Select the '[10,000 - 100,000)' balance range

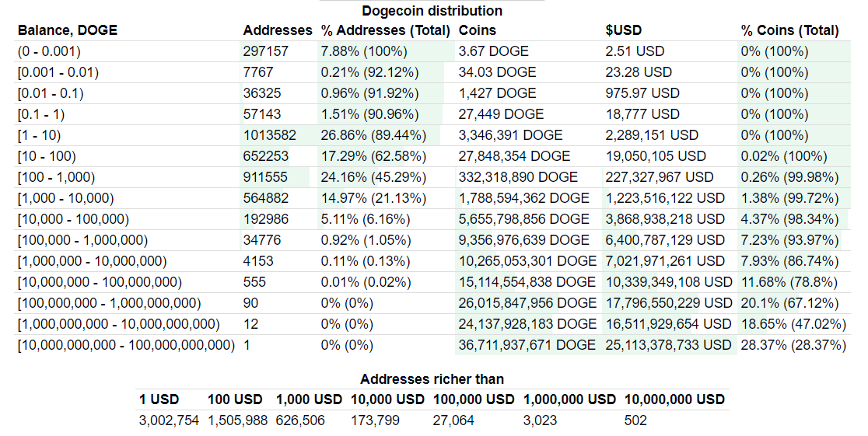[74, 220]
